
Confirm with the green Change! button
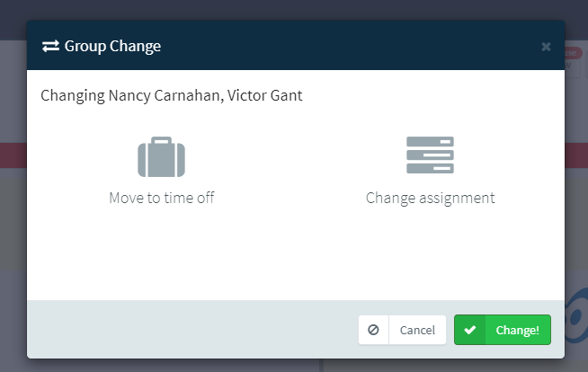pos(503,330)
